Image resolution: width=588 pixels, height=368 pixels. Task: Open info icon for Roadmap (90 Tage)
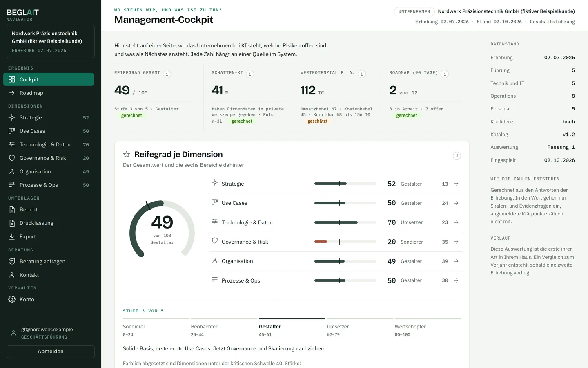[445, 74]
